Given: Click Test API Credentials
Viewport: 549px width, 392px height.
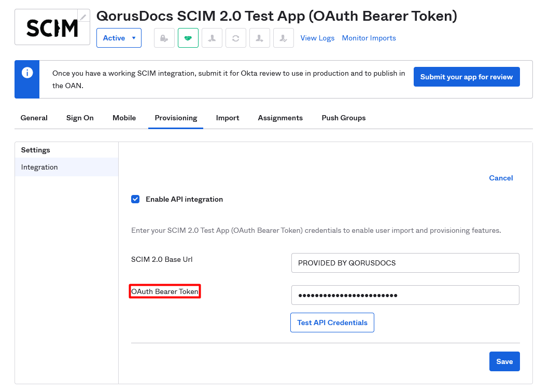Looking at the screenshot, I should [x=332, y=323].
